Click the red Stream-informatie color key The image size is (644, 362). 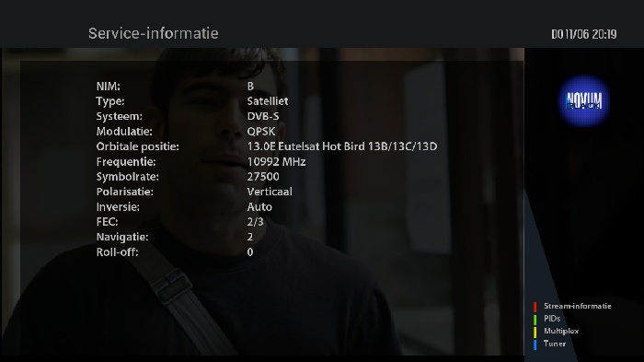(x=535, y=307)
